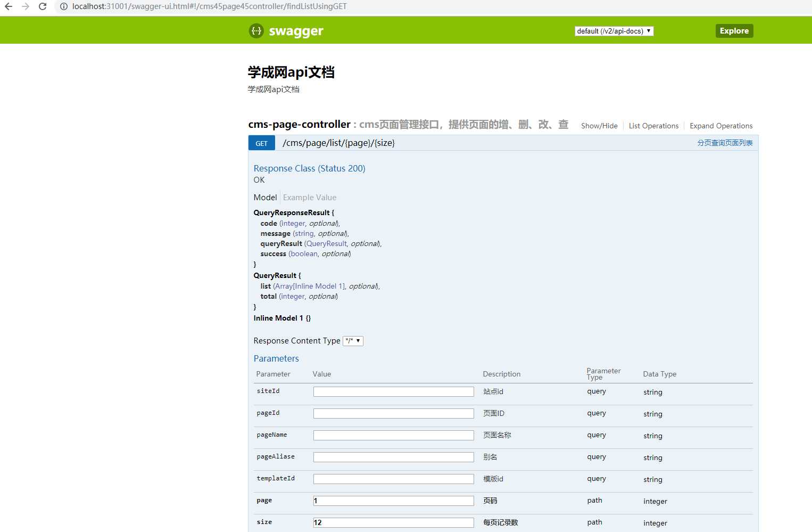Viewport: 812px width, 532px height.
Task: Click the pageAliase parameter name
Action: click(x=276, y=456)
